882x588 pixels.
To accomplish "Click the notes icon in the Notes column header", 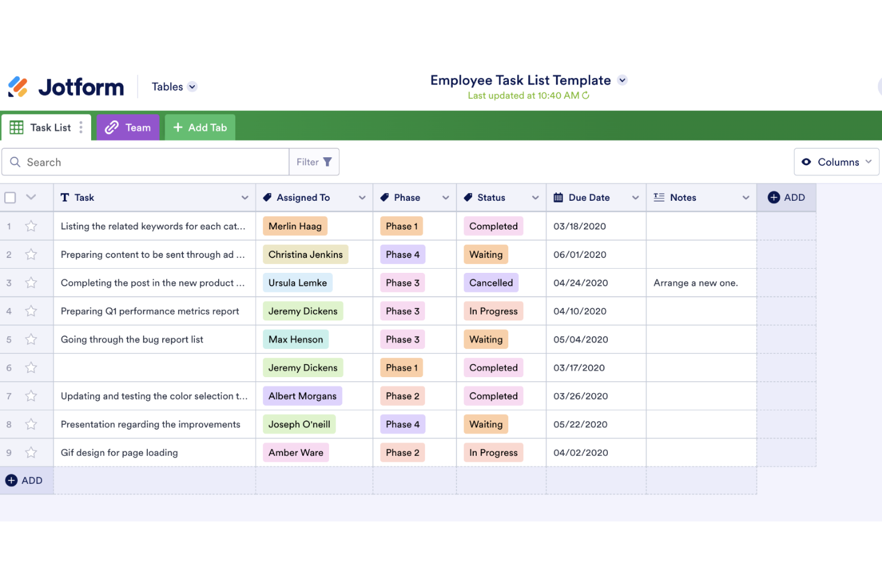I will click(659, 197).
